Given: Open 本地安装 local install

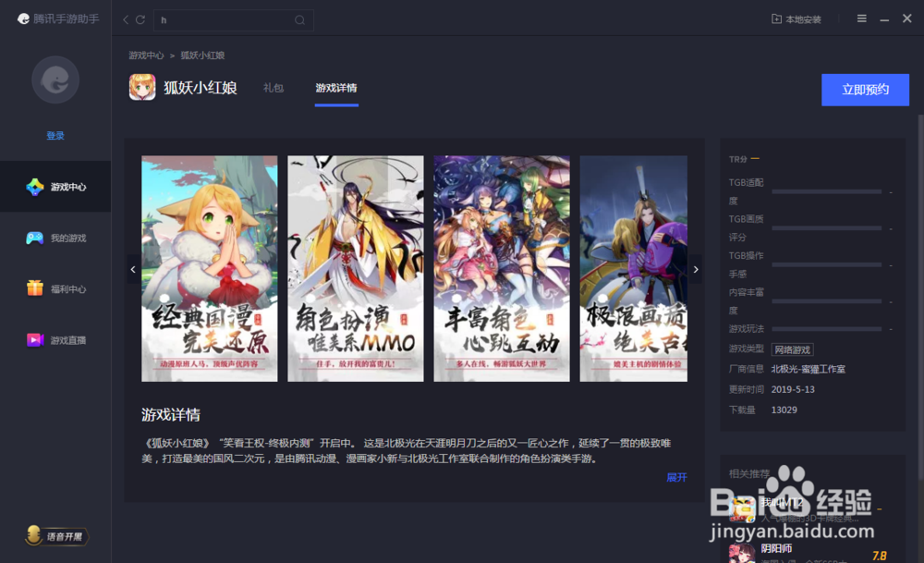Looking at the screenshot, I should (x=796, y=19).
